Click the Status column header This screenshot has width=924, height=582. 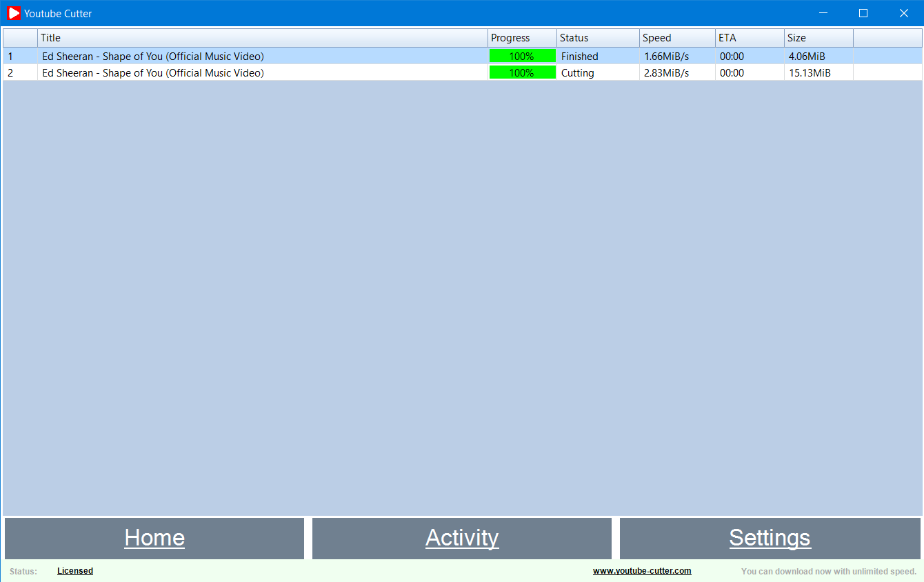(x=598, y=38)
